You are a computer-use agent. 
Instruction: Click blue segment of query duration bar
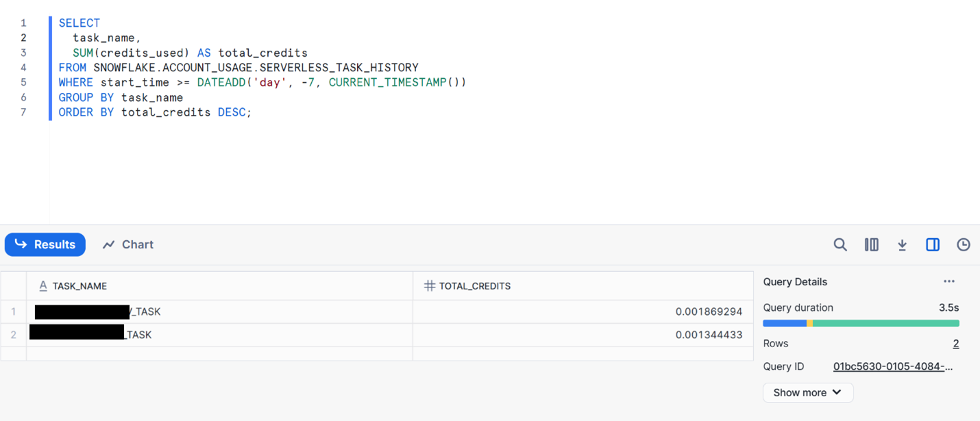tap(784, 323)
